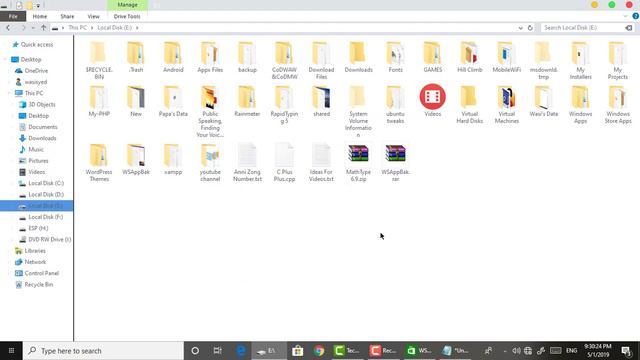Open the File menu
640x360 pixels.
13,16
